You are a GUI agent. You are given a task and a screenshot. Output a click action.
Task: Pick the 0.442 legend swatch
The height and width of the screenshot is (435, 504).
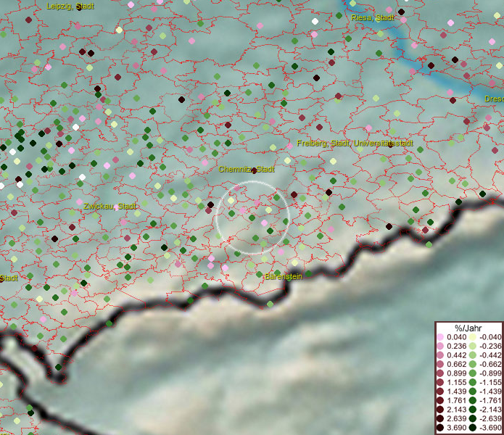[x=440, y=355]
